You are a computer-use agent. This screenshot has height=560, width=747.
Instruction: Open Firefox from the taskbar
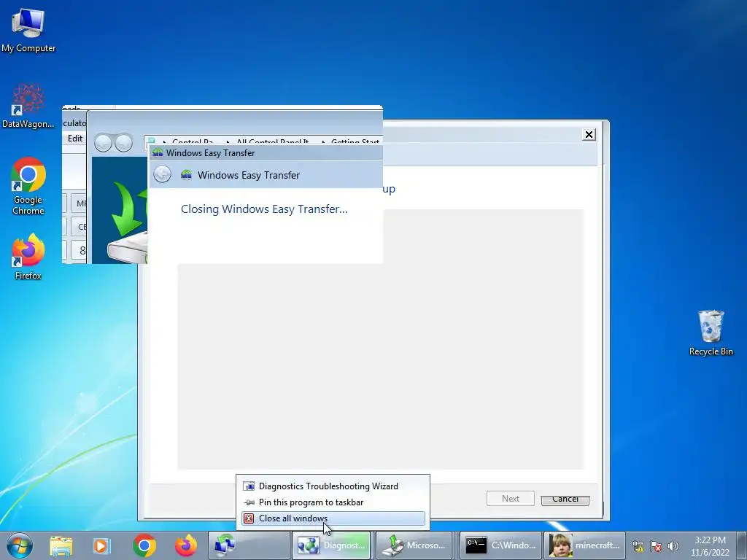[x=186, y=545]
